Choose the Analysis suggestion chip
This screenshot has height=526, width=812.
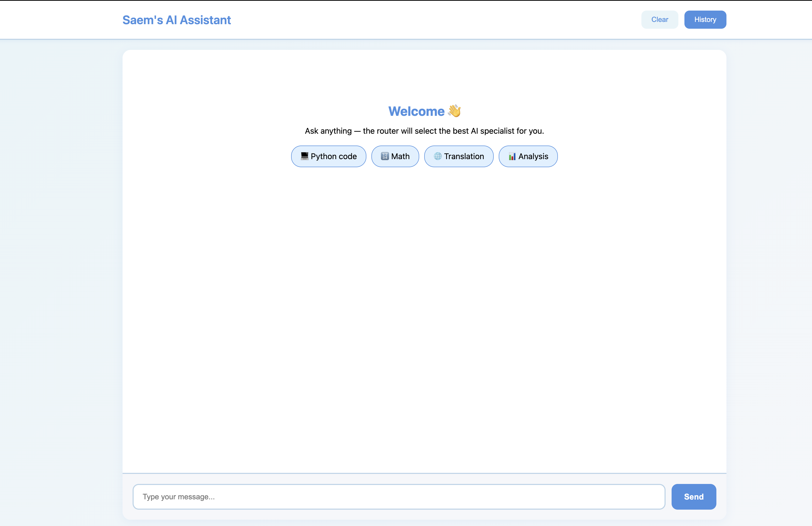(528, 156)
